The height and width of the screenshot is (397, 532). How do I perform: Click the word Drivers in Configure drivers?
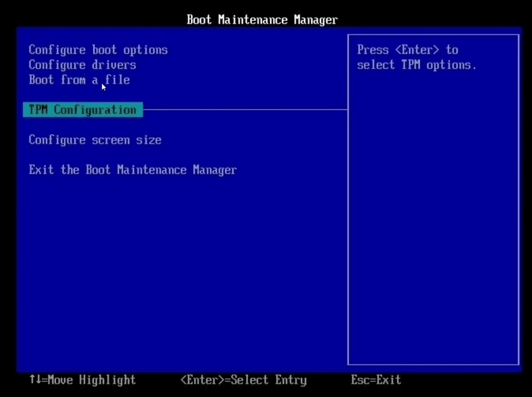[115, 65]
